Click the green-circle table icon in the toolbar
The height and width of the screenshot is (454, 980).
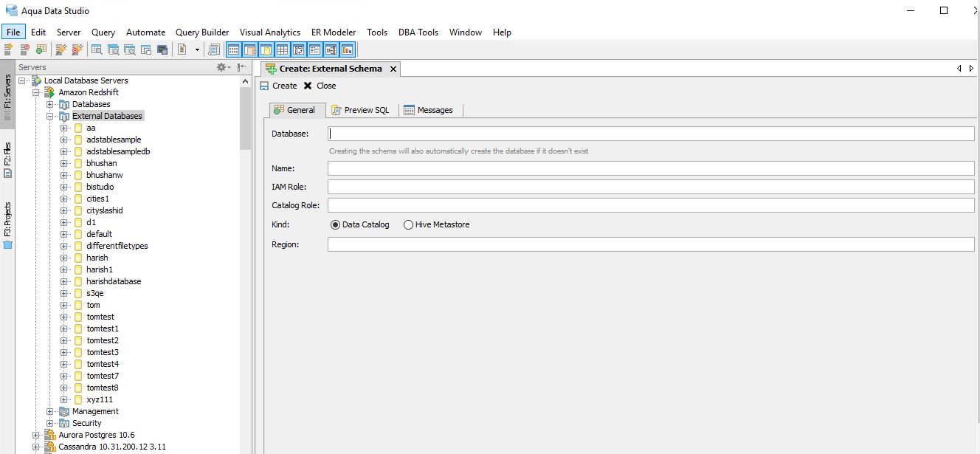click(41, 49)
